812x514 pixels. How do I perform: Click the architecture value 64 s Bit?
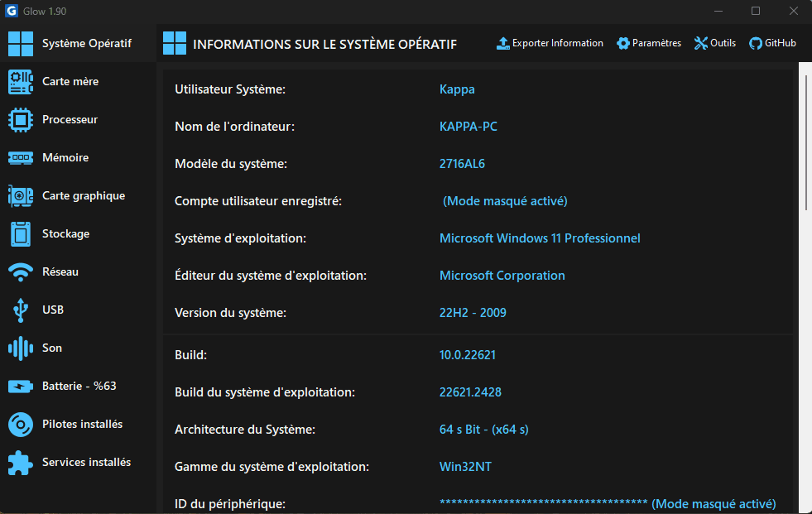[483, 430]
